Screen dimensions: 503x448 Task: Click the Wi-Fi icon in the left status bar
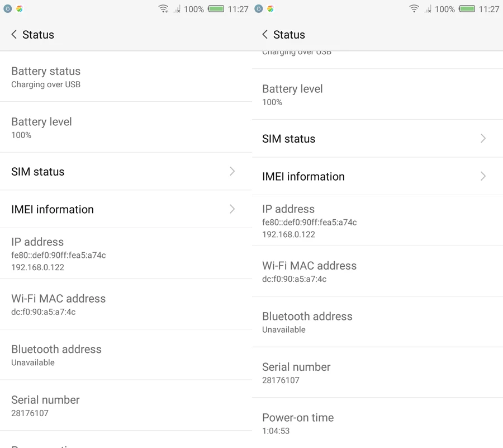coord(163,9)
